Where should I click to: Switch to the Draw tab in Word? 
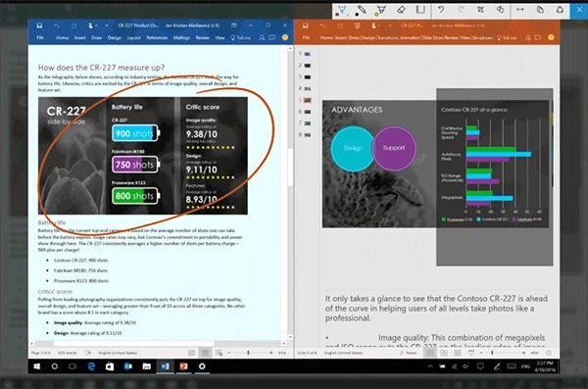(96, 37)
